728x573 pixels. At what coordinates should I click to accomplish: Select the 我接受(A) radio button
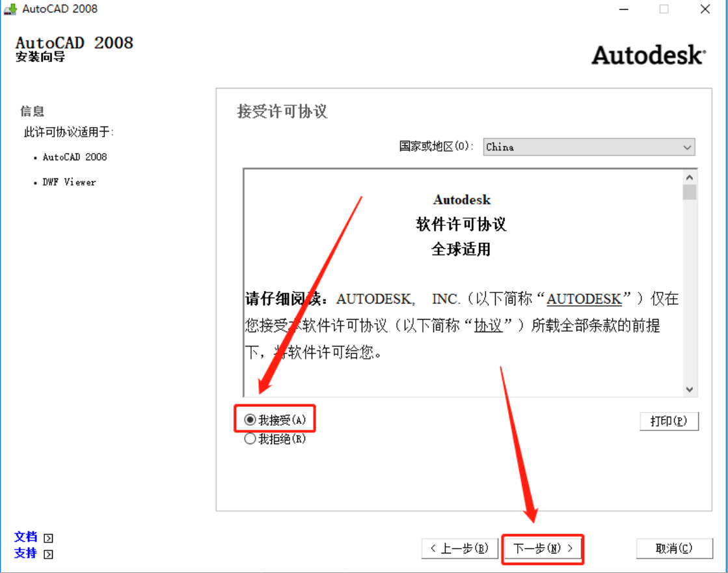point(250,419)
